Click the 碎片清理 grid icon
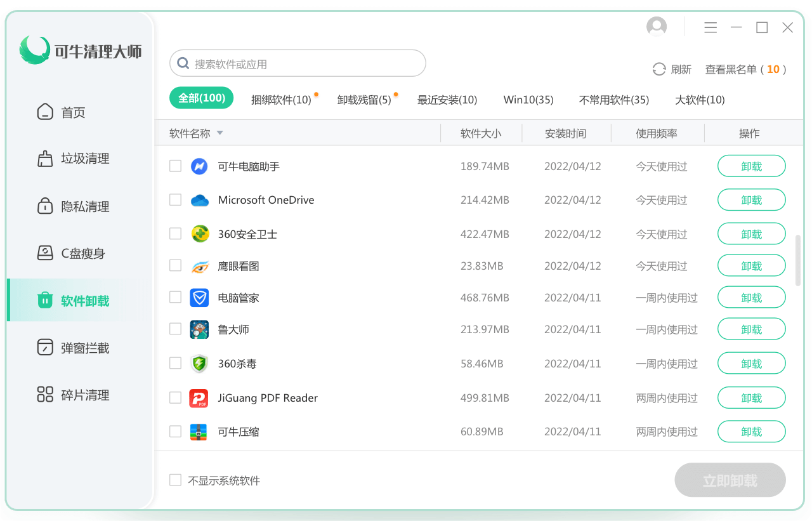Image resolution: width=812 pixels, height=521 pixels. point(45,395)
